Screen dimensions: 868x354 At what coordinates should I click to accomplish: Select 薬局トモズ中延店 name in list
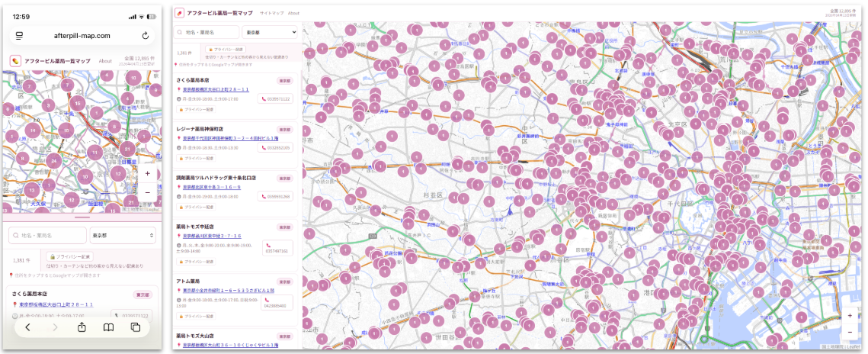195,227
